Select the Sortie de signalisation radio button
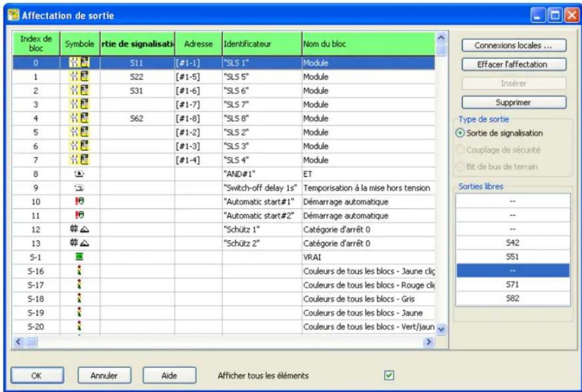The height and width of the screenshot is (392, 582). point(460,133)
